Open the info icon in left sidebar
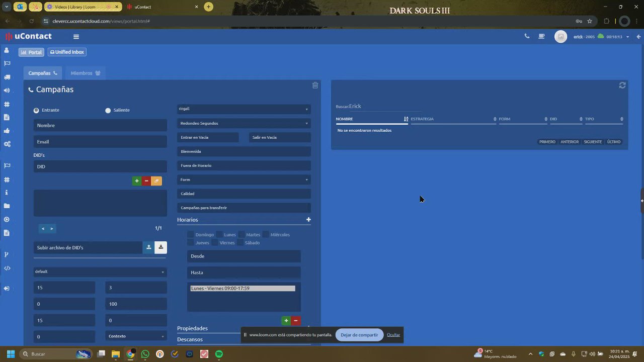 click(7, 193)
